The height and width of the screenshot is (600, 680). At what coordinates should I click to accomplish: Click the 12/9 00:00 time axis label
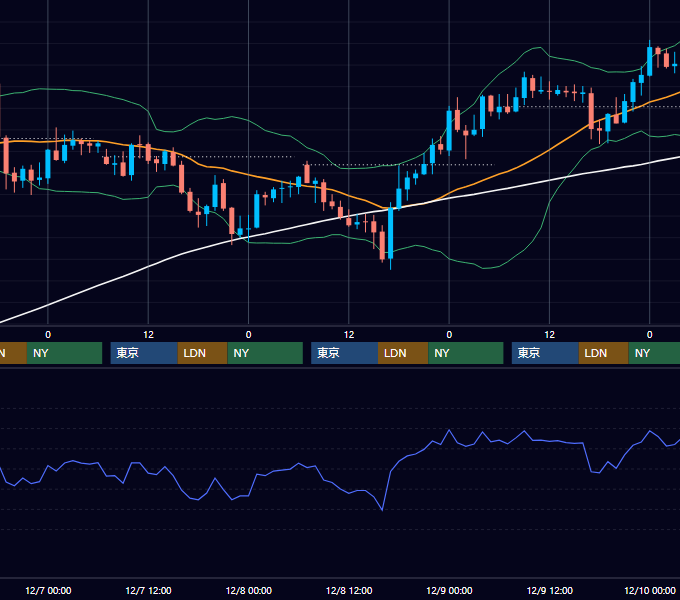pyautogui.click(x=449, y=590)
